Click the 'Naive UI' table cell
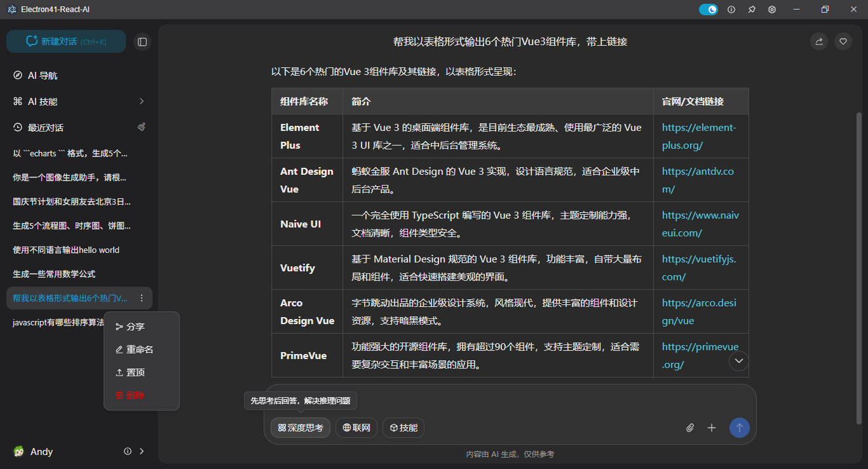Image resolution: width=868 pixels, height=469 pixels. coord(308,224)
